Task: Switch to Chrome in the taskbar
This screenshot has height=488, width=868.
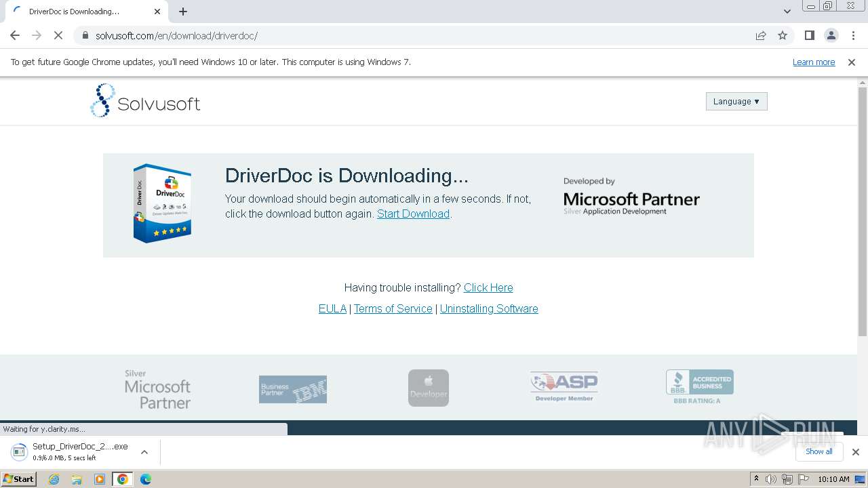Action: point(123,479)
